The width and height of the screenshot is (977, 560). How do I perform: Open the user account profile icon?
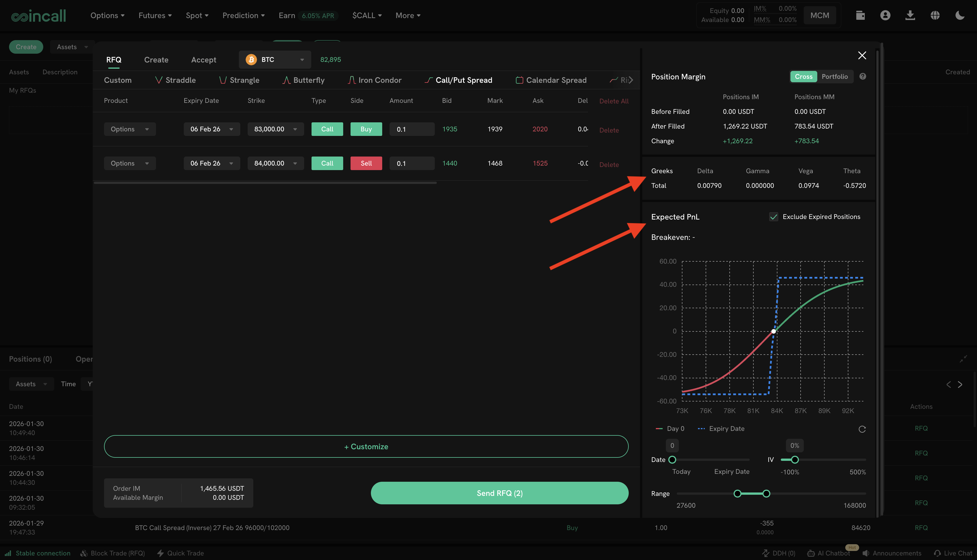[x=885, y=15]
